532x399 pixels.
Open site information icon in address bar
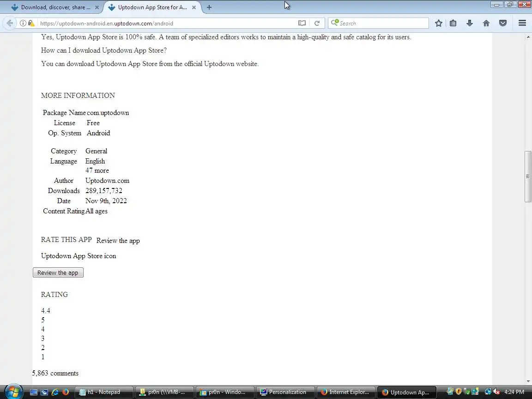click(x=23, y=23)
